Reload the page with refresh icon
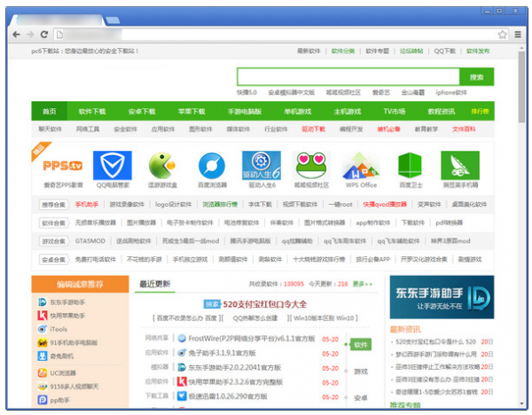 (x=44, y=35)
